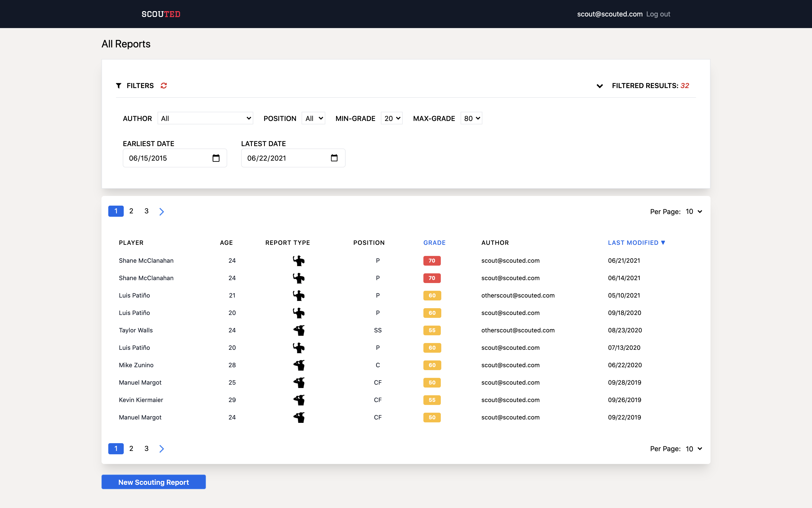Open the top Per Page dropdown

pyautogui.click(x=694, y=212)
